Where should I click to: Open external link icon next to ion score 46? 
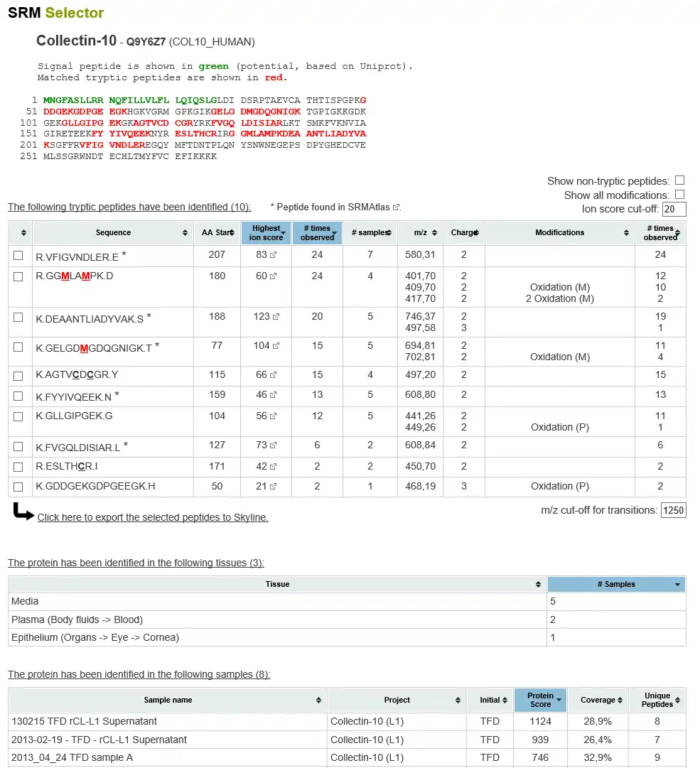coord(274,395)
